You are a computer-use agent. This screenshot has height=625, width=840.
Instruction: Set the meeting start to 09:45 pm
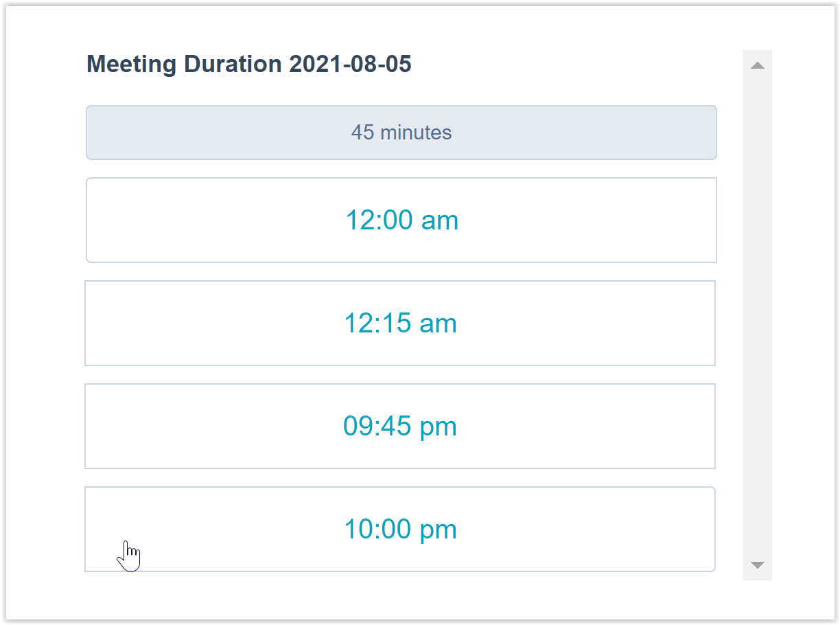coord(400,427)
